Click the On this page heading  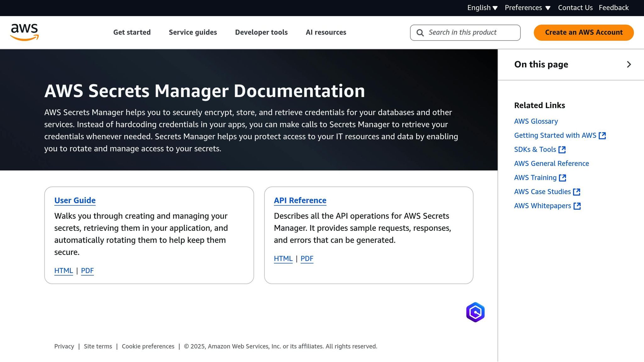(x=541, y=64)
